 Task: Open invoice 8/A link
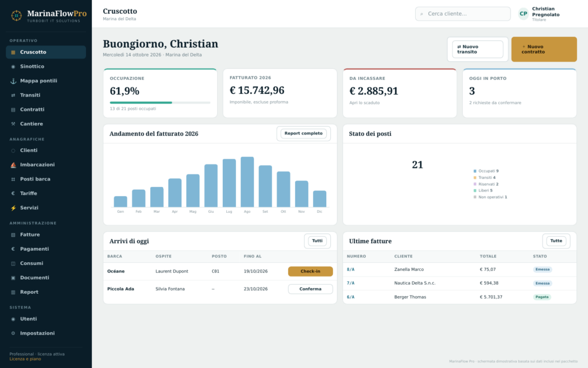[x=351, y=269]
